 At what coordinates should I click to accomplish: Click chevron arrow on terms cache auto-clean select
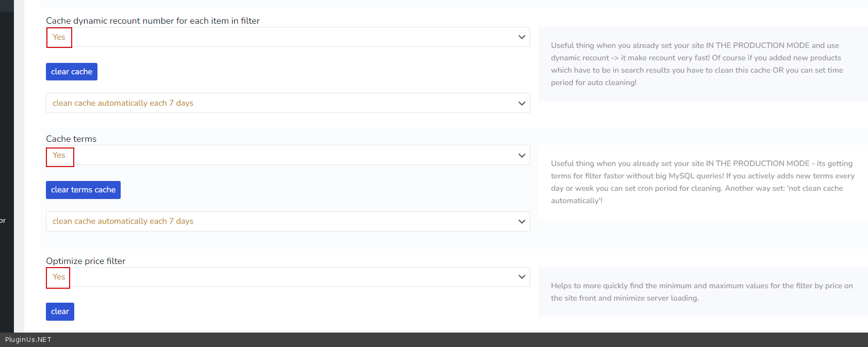(x=521, y=221)
